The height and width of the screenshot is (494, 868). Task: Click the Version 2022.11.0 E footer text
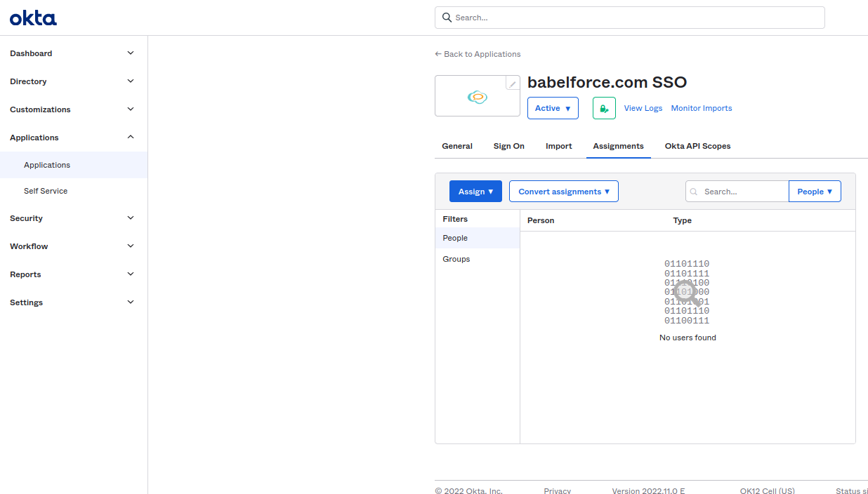pyautogui.click(x=648, y=491)
